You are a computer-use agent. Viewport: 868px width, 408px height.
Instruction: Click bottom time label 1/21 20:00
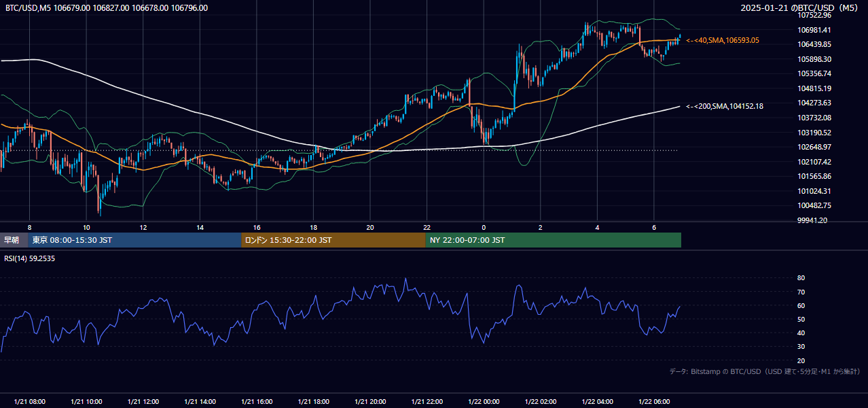tap(370, 402)
